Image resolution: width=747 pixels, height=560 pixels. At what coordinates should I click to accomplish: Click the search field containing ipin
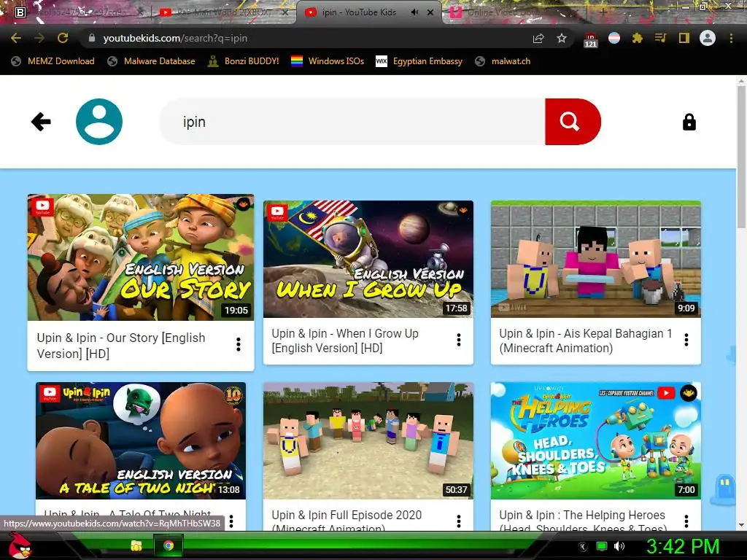(x=352, y=122)
